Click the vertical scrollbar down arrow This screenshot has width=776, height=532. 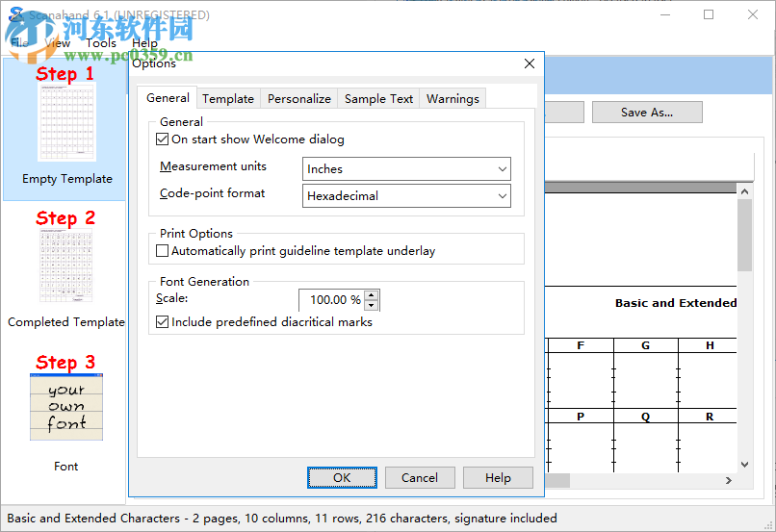pos(744,465)
